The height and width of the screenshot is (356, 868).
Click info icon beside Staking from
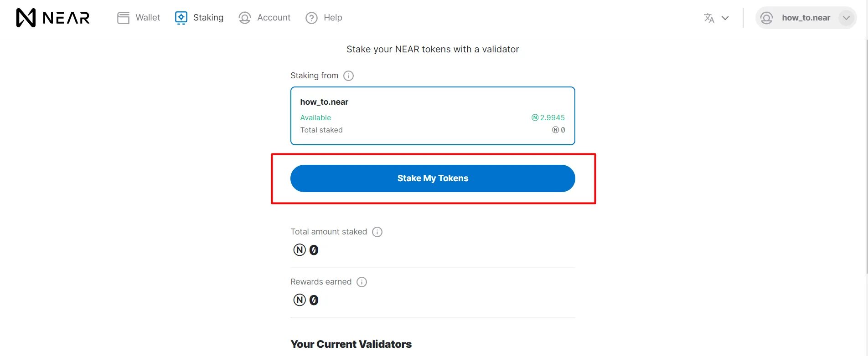pos(348,76)
